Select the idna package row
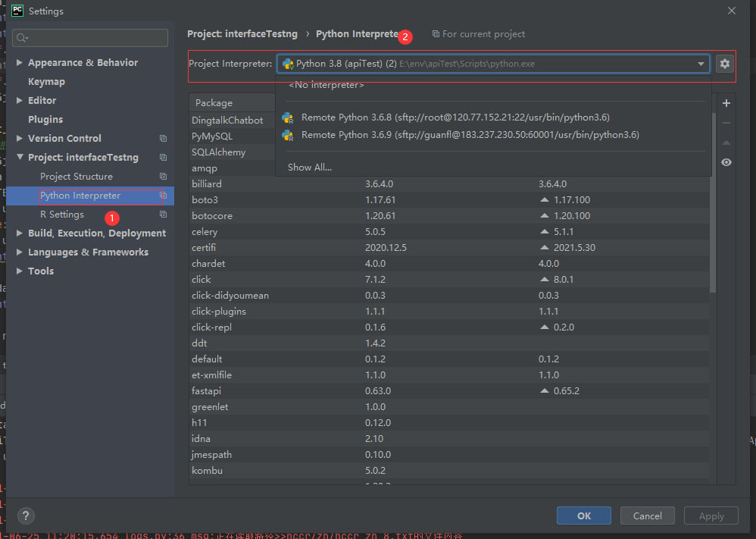Viewport: 756px width, 539px height. (x=449, y=439)
